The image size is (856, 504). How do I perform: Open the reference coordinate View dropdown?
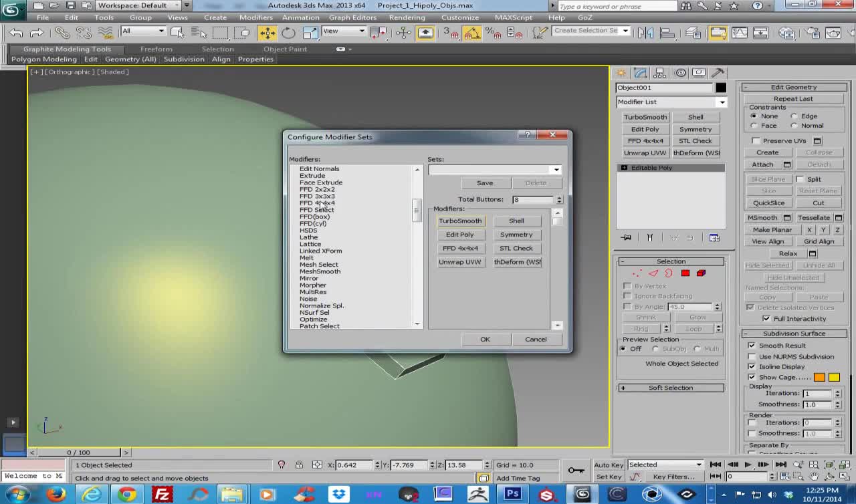pyautogui.click(x=344, y=31)
